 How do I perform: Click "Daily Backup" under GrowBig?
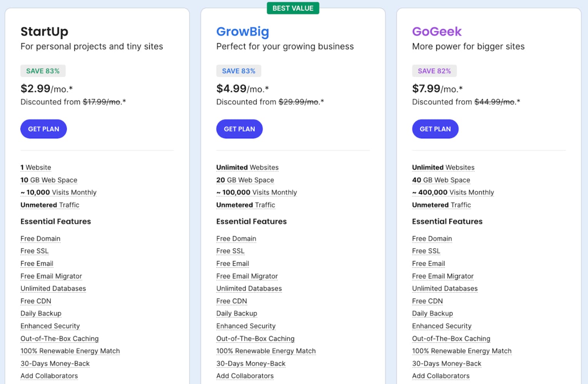click(236, 314)
